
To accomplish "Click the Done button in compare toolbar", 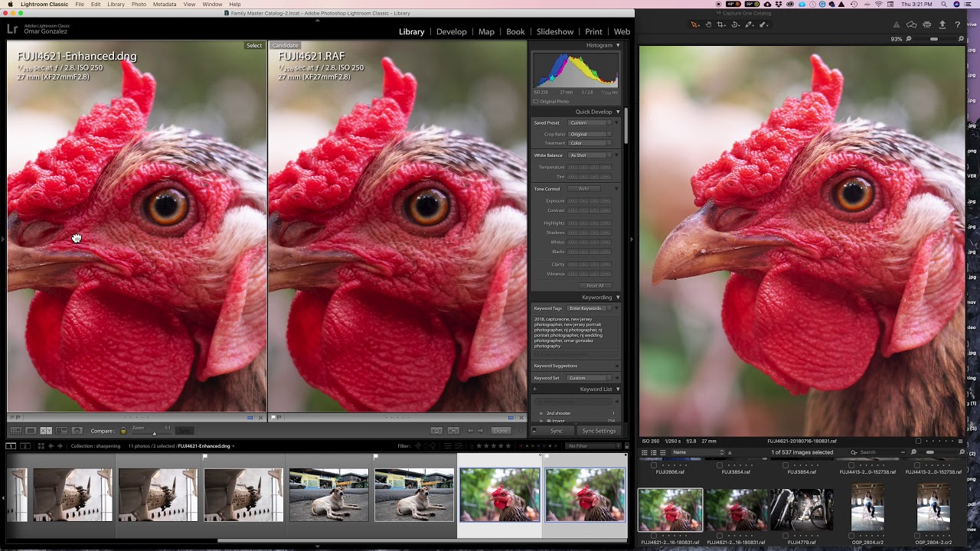I will coord(501,431).
